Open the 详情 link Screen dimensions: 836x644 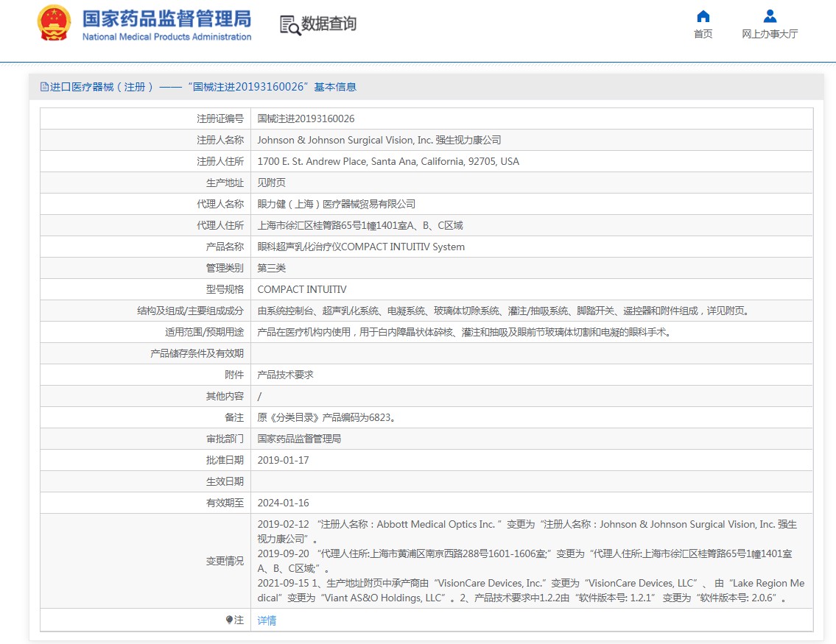point(267,620)
